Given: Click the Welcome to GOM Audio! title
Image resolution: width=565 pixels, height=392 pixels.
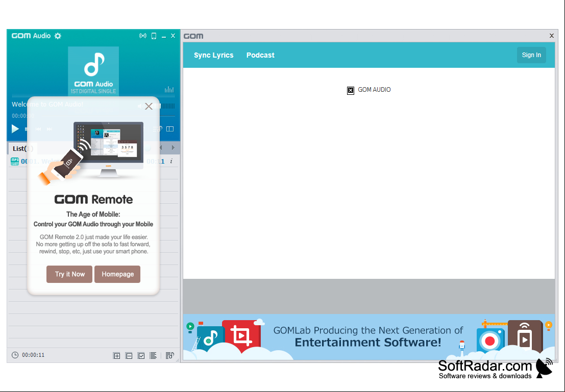Looking at the screenshot, I should coord(47,104).
